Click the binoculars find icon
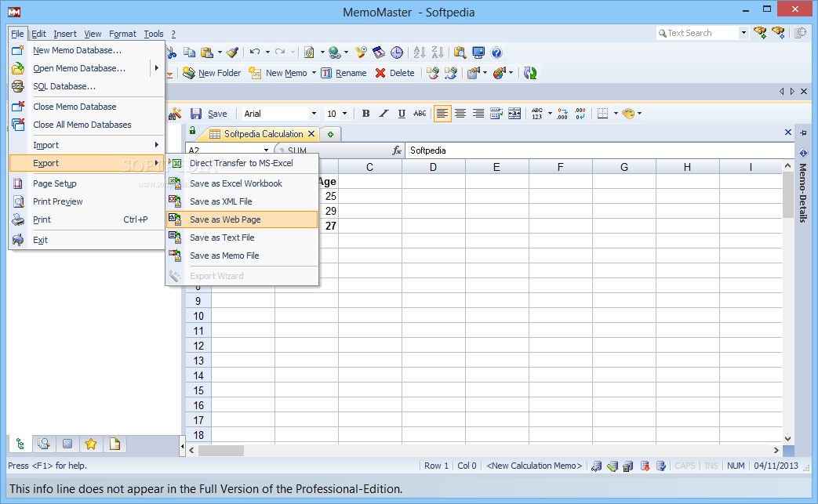This screenshot has width=818, height=504. 175,114
